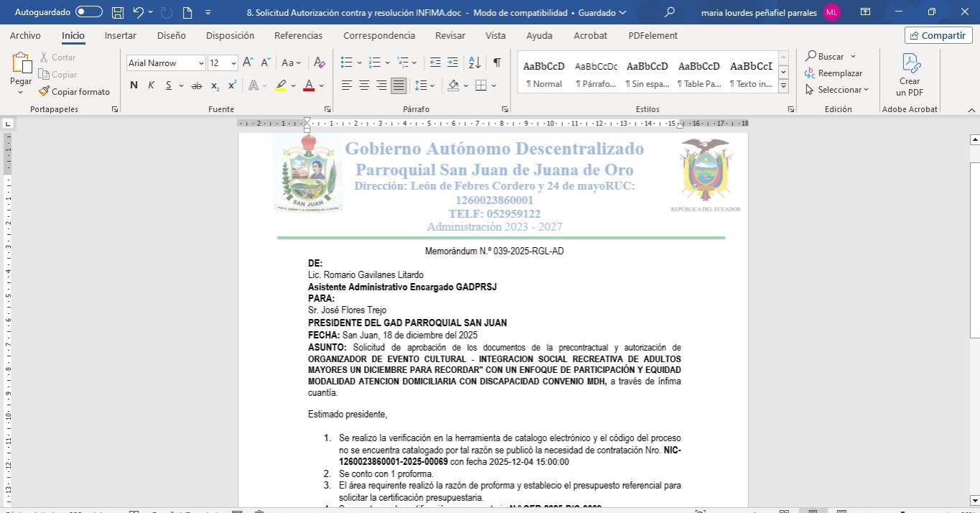
Task: Apply bulleted list formatting
Action: tap(347, 63)
